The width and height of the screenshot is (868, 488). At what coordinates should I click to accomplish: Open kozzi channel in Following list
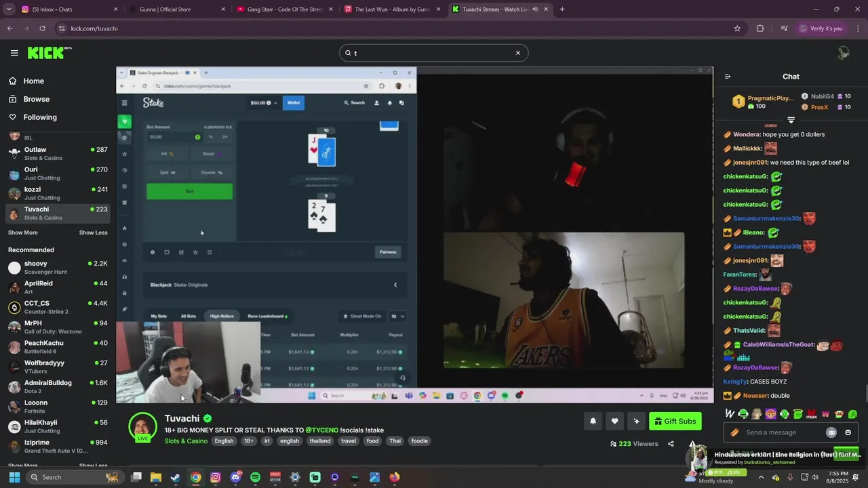(x=58, y=193)
